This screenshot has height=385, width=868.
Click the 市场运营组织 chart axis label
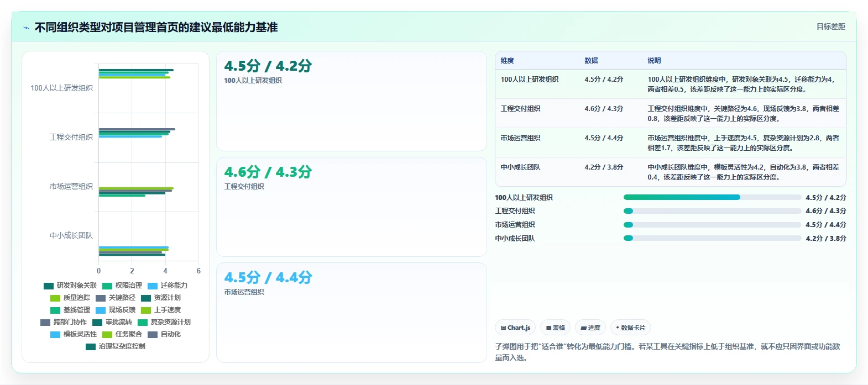click(71, 186)
